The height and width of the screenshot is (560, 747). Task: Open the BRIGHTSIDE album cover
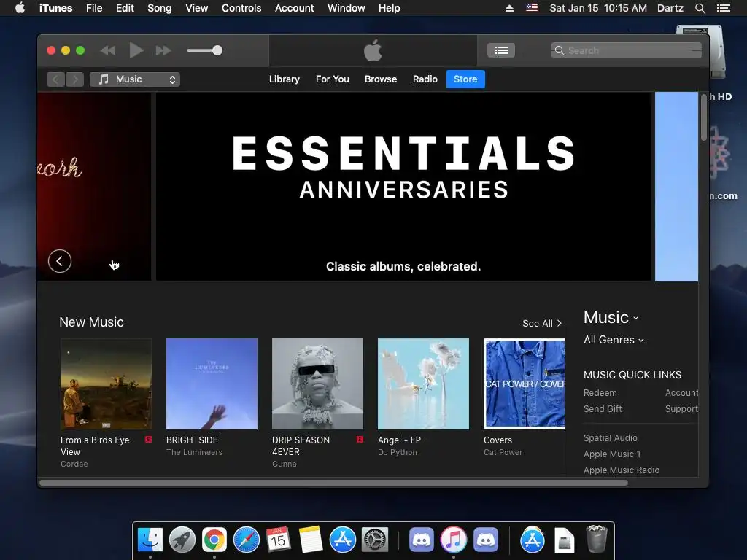(212, 384)
